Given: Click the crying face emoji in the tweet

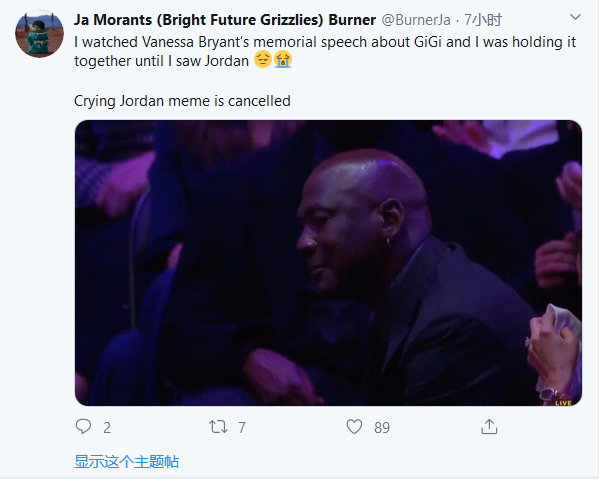Looking at the screenshot, I should coord(283,61).
